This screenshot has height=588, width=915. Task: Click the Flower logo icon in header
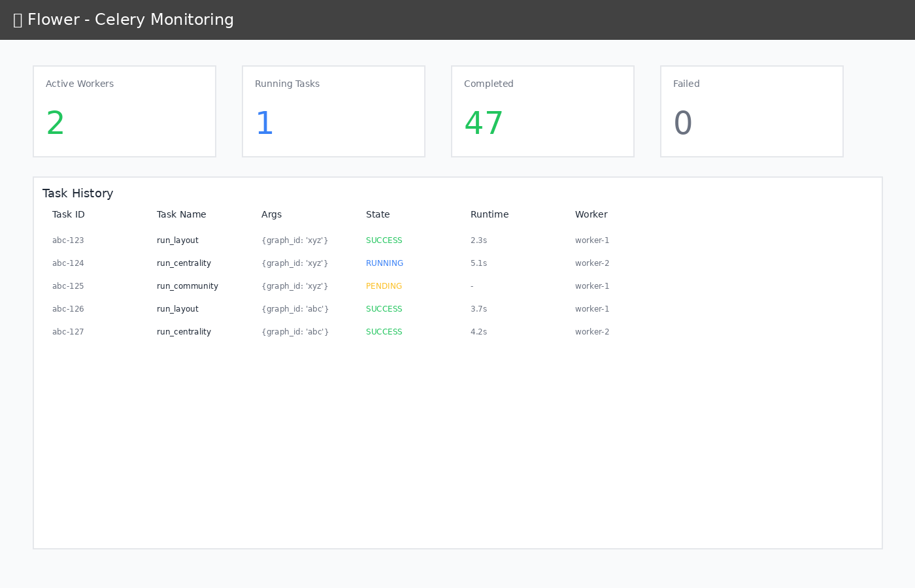coord(18,20)
